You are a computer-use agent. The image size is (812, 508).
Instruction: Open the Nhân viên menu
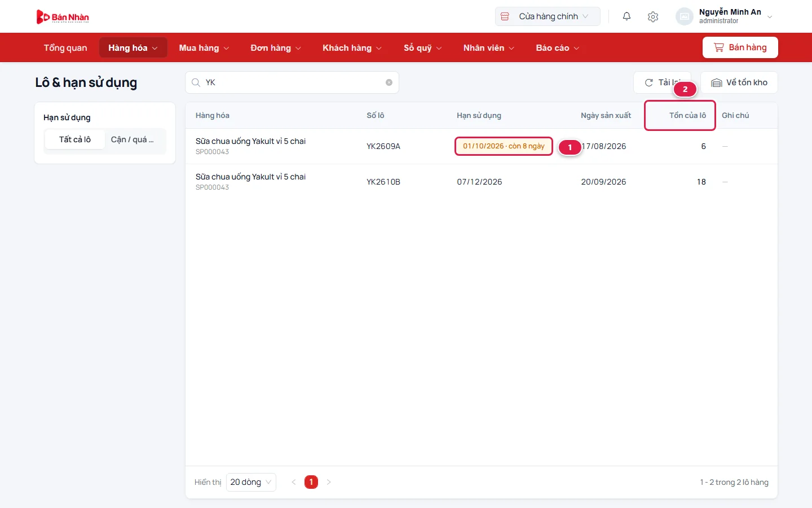(x=489, y=48)
